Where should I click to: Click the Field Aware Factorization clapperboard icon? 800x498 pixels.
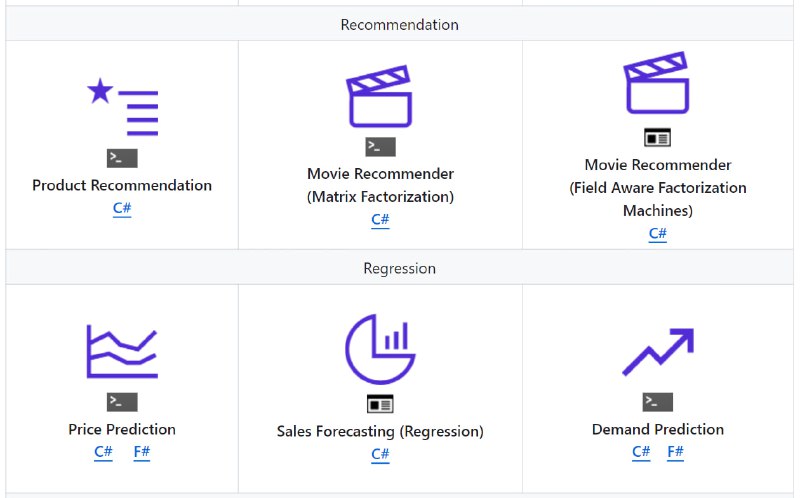coord(657,83)
